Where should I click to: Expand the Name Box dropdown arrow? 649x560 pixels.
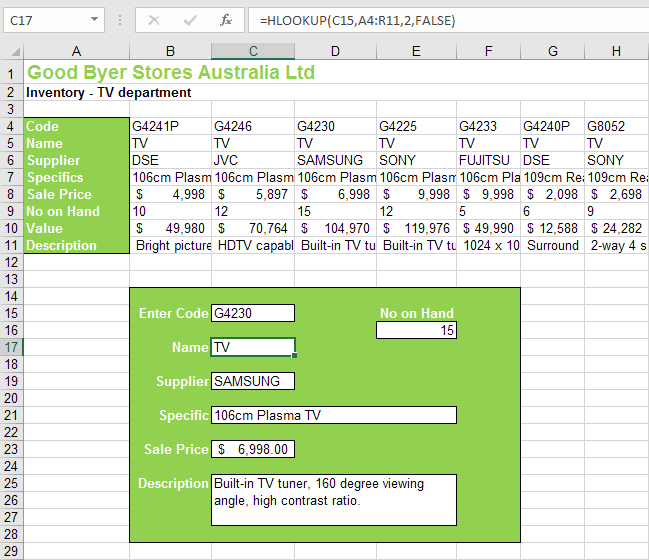tap(94, 19)
